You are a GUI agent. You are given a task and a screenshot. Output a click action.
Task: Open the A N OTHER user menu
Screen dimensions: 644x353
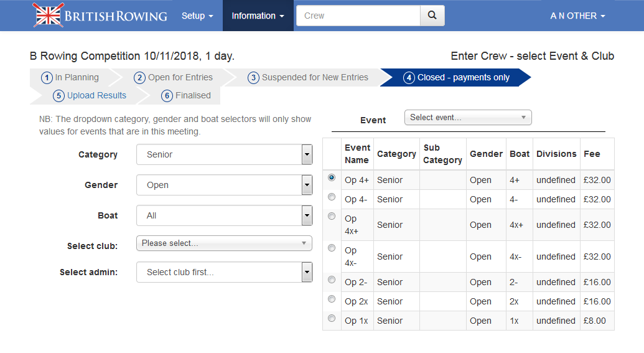tap(577, 16)
